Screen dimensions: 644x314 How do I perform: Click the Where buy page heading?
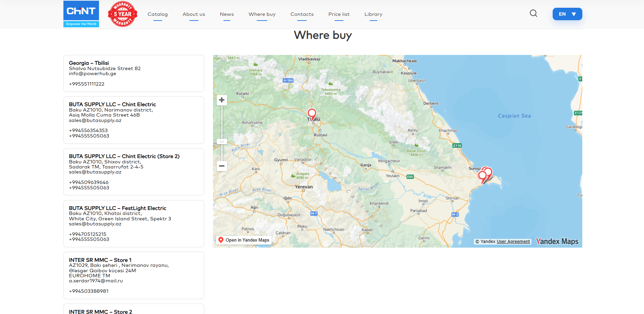click(x=323, y=35)
